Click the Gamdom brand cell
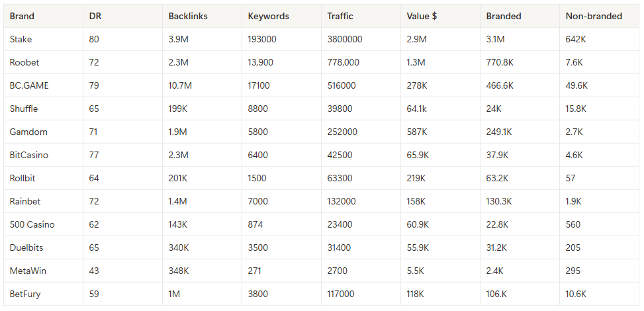The height and width of the screenshot is (311, 644). [43, 132]
